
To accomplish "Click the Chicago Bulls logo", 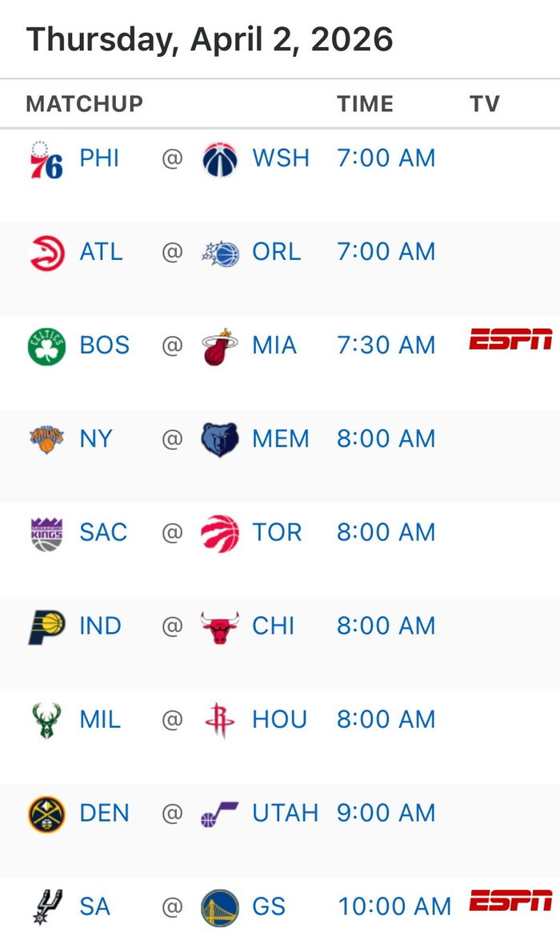I will pyautogui.click(x=219, y=626).
